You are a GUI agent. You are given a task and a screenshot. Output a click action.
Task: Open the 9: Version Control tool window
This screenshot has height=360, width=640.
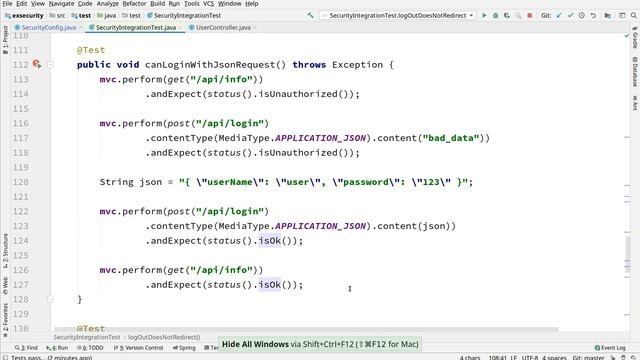click(x=138, y=348)
